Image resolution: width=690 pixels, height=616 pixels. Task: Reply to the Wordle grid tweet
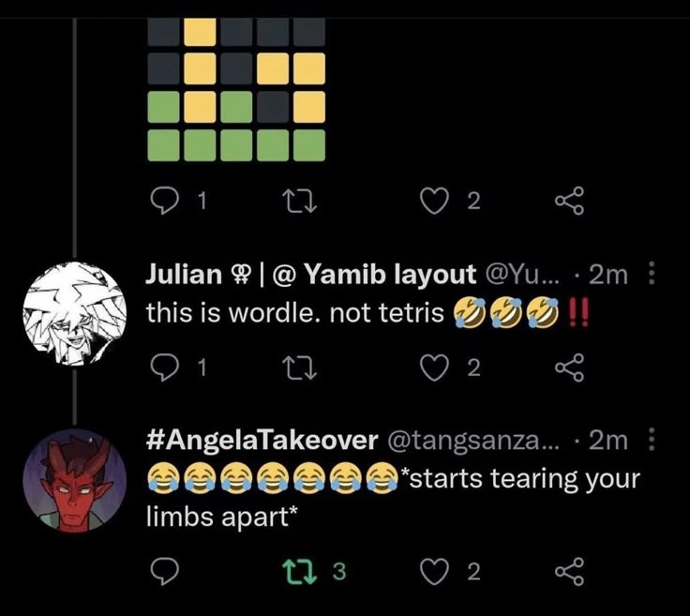click(165, 200)
